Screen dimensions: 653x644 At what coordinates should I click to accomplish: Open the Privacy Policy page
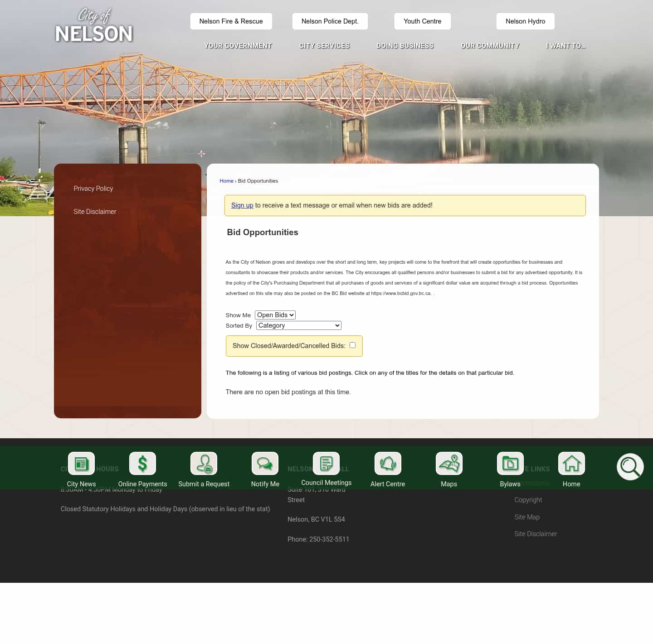pos(93,189)
